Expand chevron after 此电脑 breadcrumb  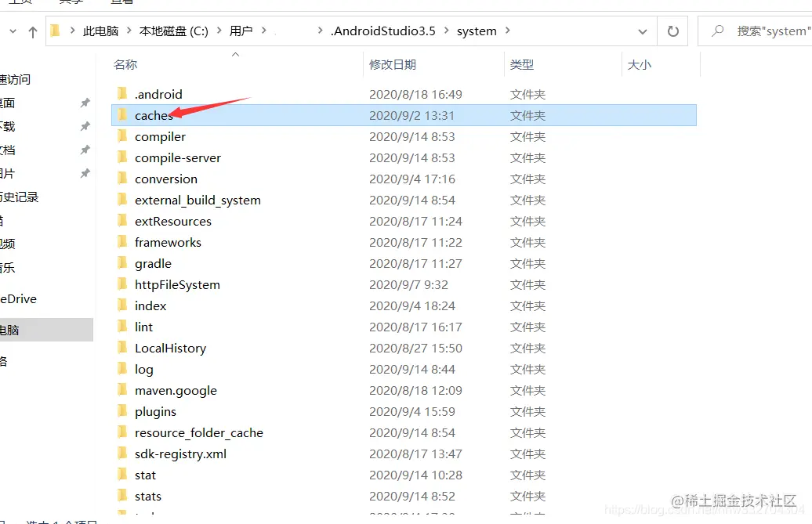129,31
